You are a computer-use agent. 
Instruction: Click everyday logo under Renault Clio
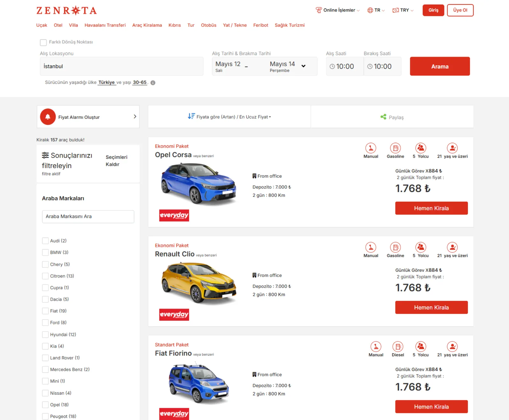pyautogui.click(x=174, y=314)
